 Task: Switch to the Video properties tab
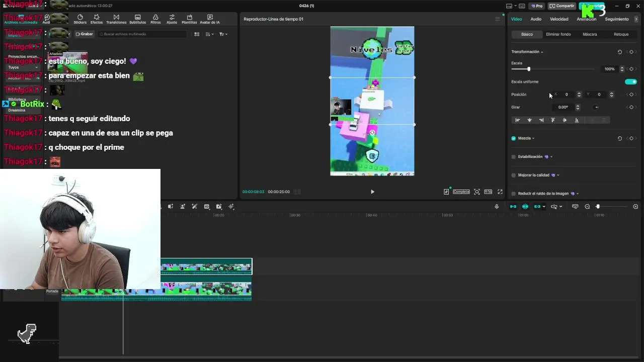pyautogui.click(x=517, y=19)
